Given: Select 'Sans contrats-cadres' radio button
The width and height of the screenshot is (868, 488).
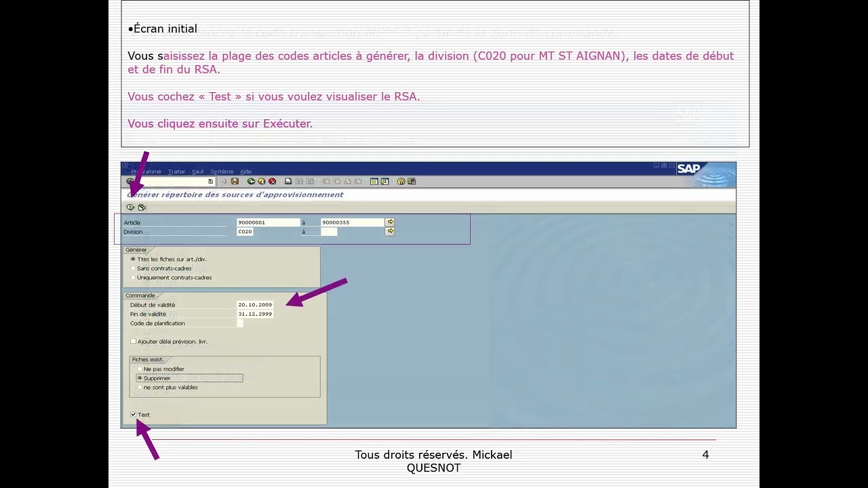Looking at the screenshot, I should [133, 268].
